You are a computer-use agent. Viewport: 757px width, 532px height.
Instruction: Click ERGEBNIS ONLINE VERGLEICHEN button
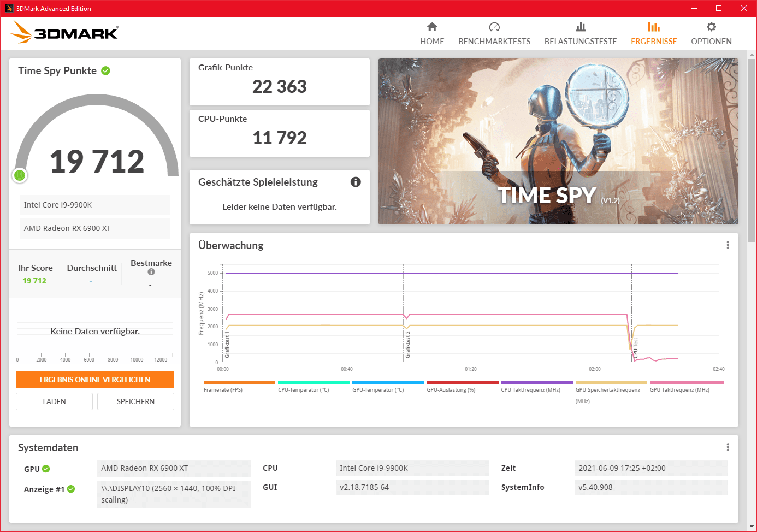pos(95,380)
